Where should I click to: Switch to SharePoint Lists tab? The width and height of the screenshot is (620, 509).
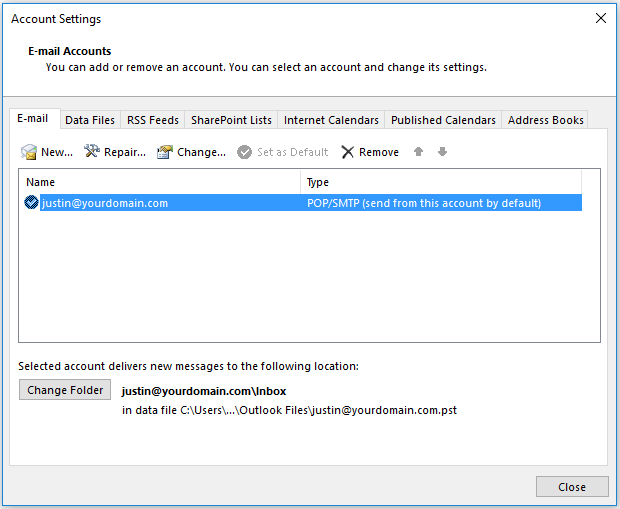(x=231, y=120)
